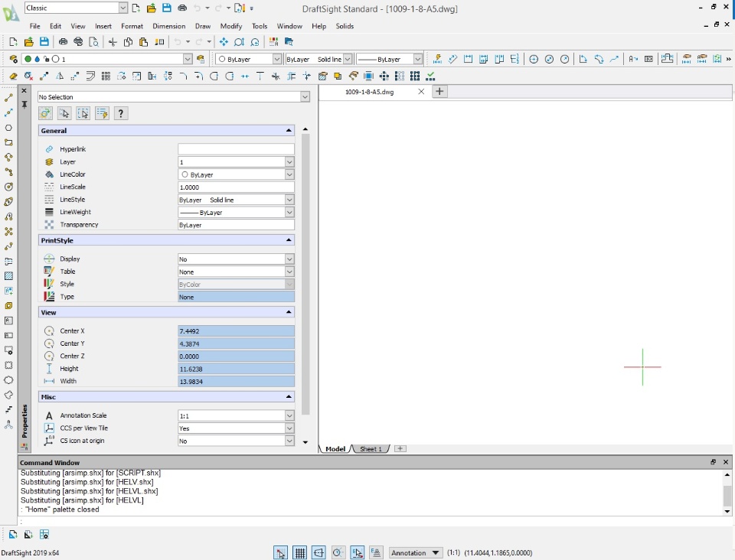Select the Pan tool icon
The image size is (735, 560).
(224, 42)
